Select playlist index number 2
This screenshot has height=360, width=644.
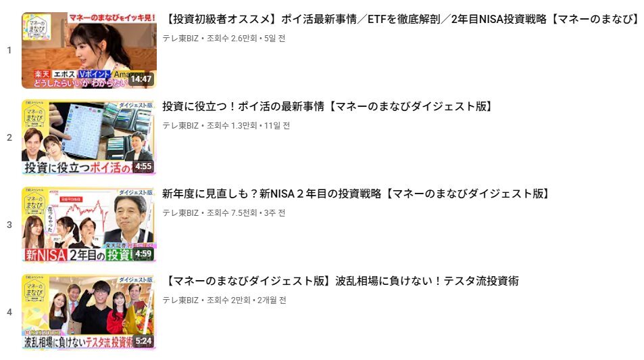(9, 137)
